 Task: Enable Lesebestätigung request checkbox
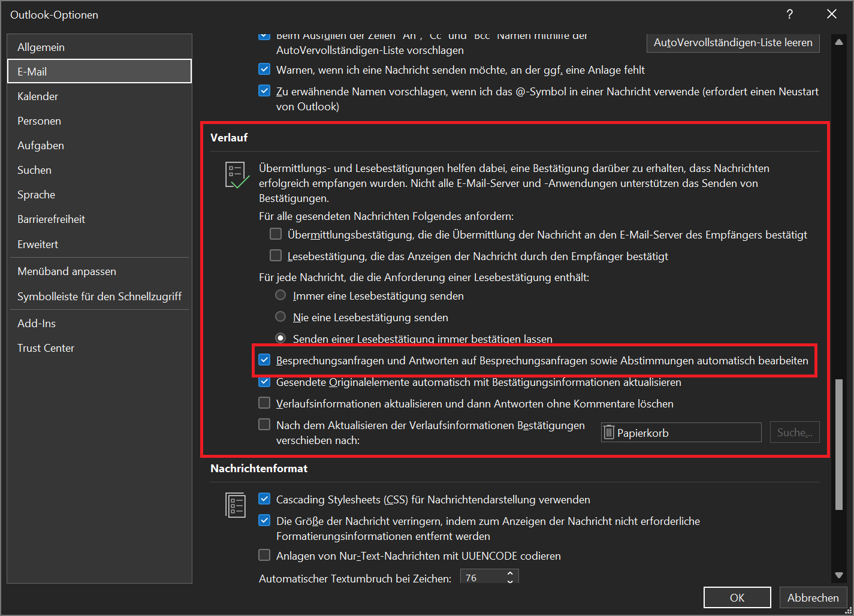[276, 256]
